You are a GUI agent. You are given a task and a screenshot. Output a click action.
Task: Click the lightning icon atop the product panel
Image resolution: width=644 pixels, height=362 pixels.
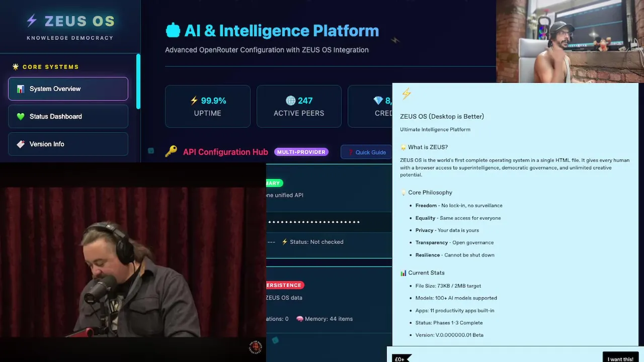click(407, 94)
